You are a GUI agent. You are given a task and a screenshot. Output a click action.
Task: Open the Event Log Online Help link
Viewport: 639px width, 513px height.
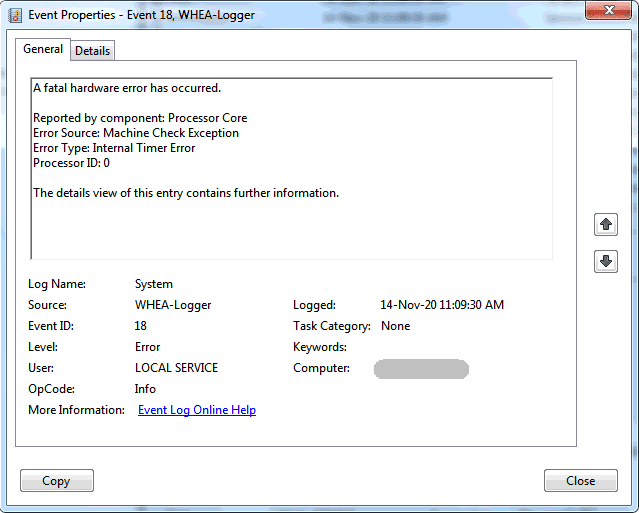(x=197, y=410)
